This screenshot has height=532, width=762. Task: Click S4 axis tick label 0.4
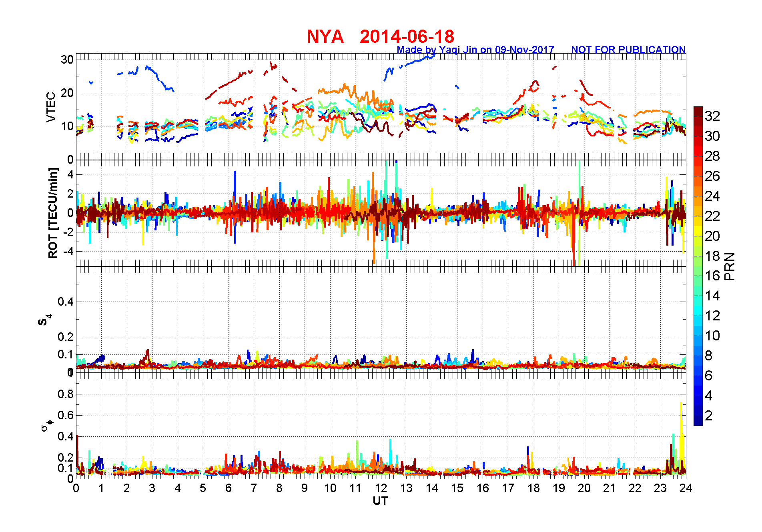pyautogui.click(x=66, y=302)
